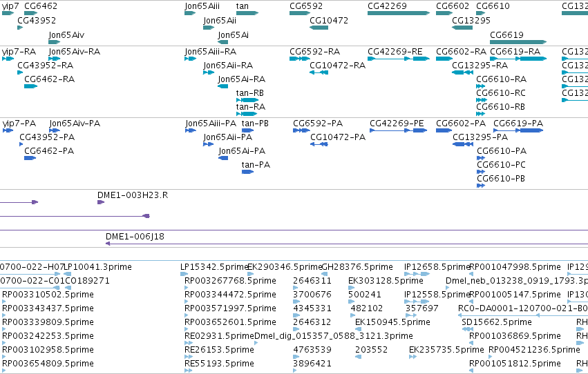
Task: Select EST RP003267768.5prime
Action: pos(186,288)
